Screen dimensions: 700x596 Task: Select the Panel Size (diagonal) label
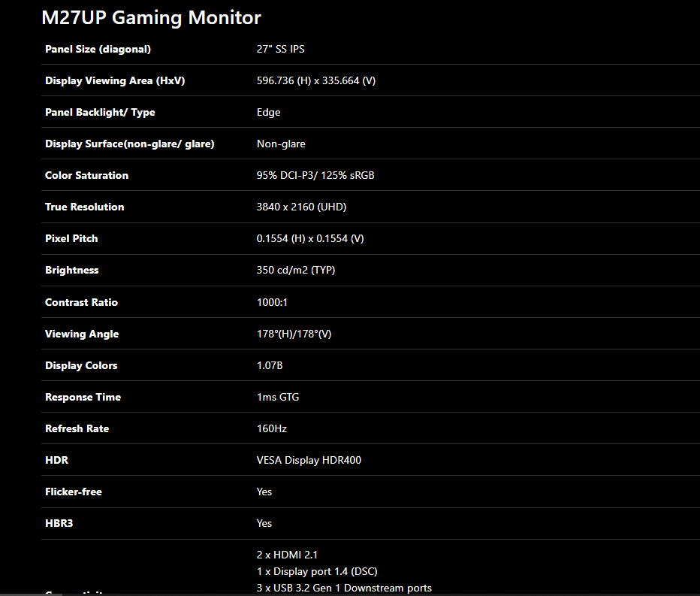coord(98,49)
